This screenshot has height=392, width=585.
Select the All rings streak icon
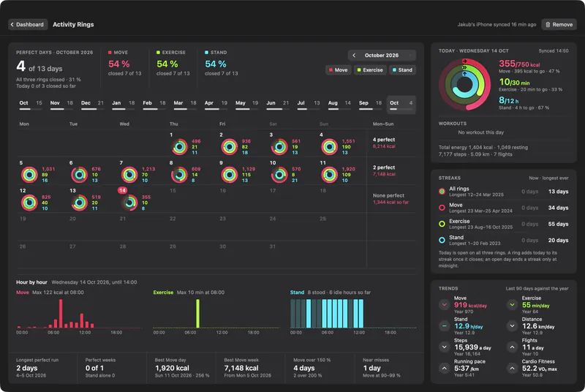[442, 192]
